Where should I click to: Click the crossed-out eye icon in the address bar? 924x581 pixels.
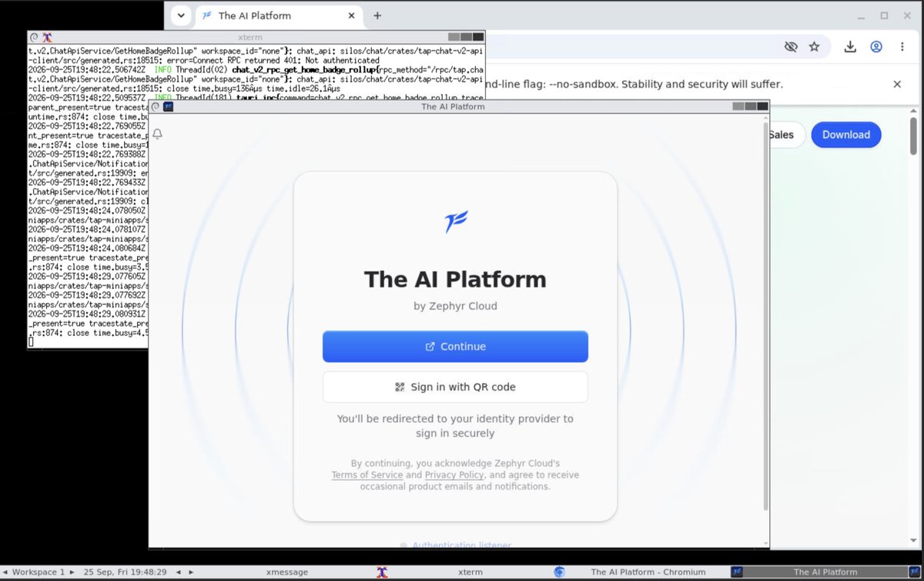point(791,46)
